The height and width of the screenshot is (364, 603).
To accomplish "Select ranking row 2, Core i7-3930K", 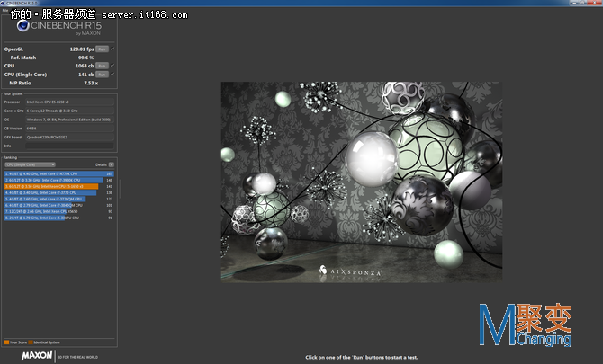I will tap(59, 180).
